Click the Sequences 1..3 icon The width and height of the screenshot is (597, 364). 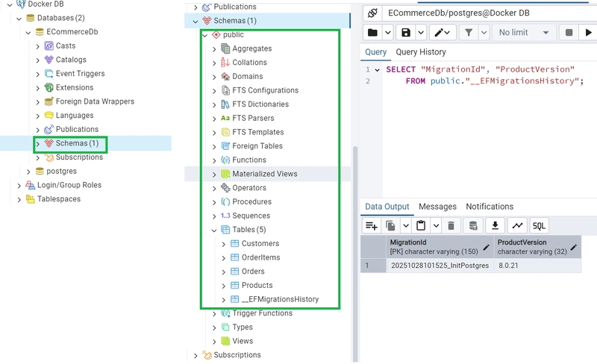click(225, 216)
